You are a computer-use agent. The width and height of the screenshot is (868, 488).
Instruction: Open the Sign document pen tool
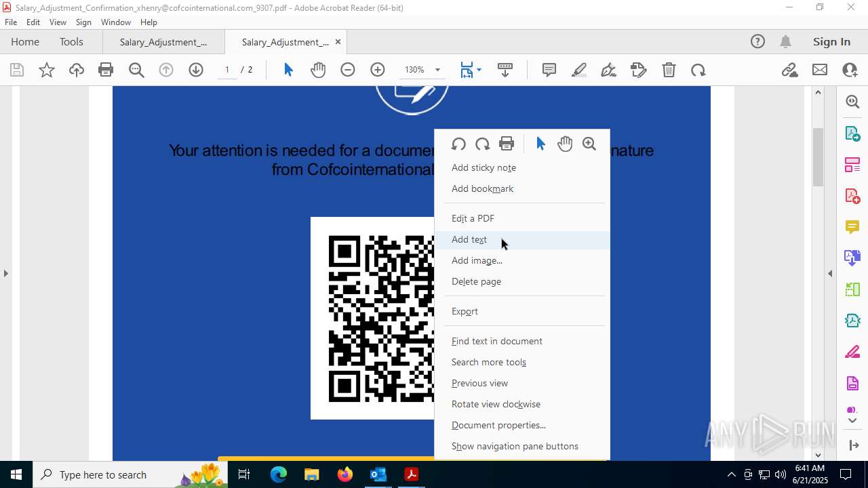pyautogui.click(x=609, y=70)
